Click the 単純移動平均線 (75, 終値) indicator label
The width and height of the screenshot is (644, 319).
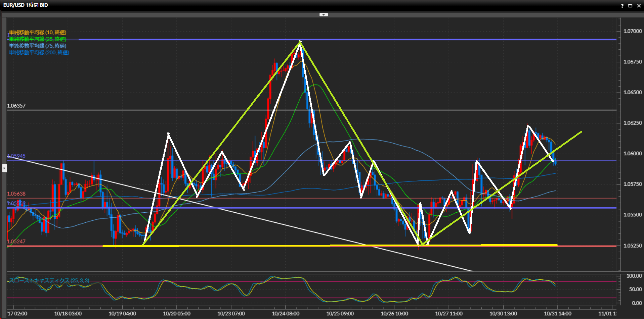(38, 46)
